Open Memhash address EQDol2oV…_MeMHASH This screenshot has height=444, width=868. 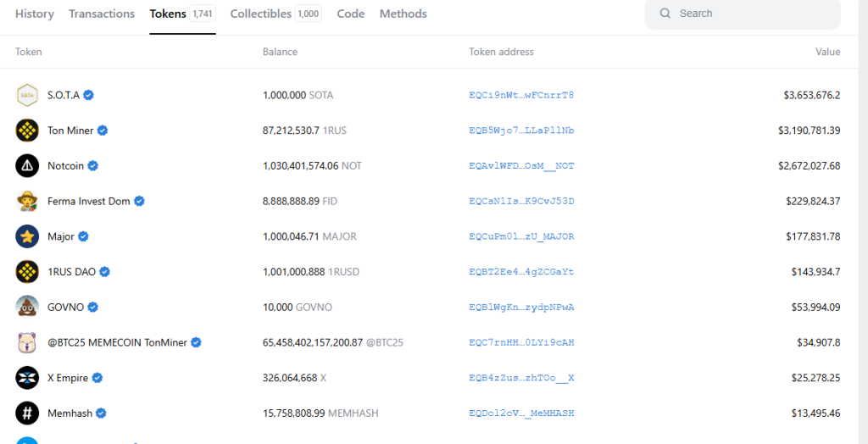click(521, 413)
